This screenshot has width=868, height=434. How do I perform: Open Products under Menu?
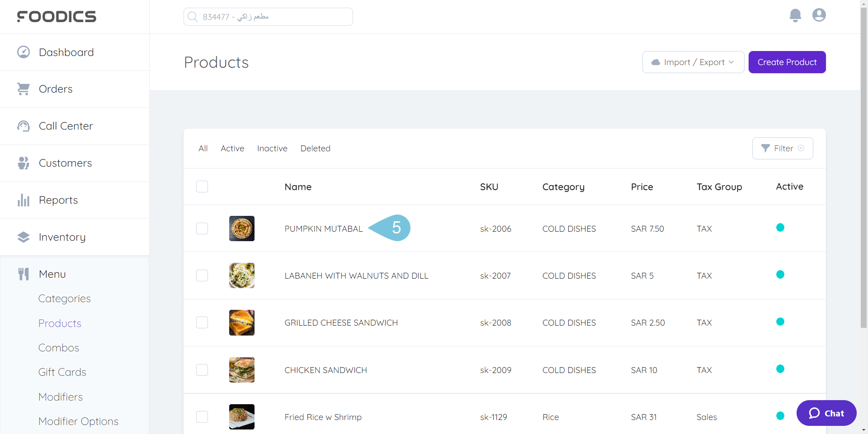60,323
